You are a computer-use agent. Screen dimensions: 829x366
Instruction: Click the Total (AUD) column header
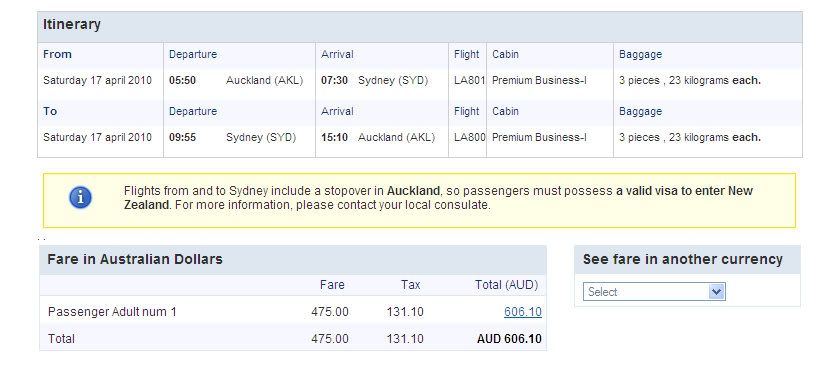click(x=506, y=285)
